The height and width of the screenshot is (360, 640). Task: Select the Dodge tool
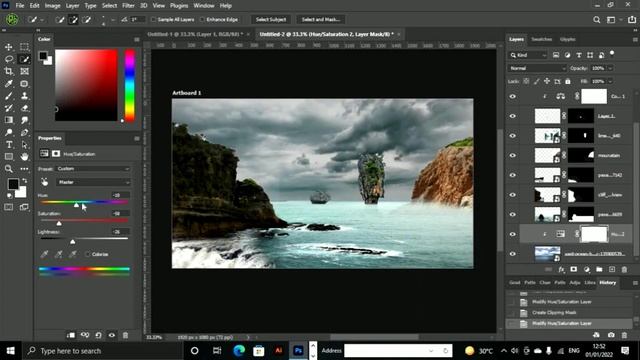(x=9, y=132)
